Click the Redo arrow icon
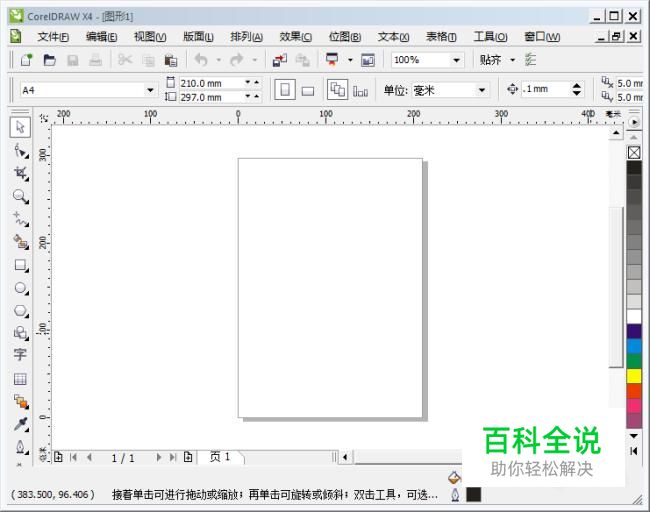The height and width of the screenshot is (512, 650). point(237,60)
